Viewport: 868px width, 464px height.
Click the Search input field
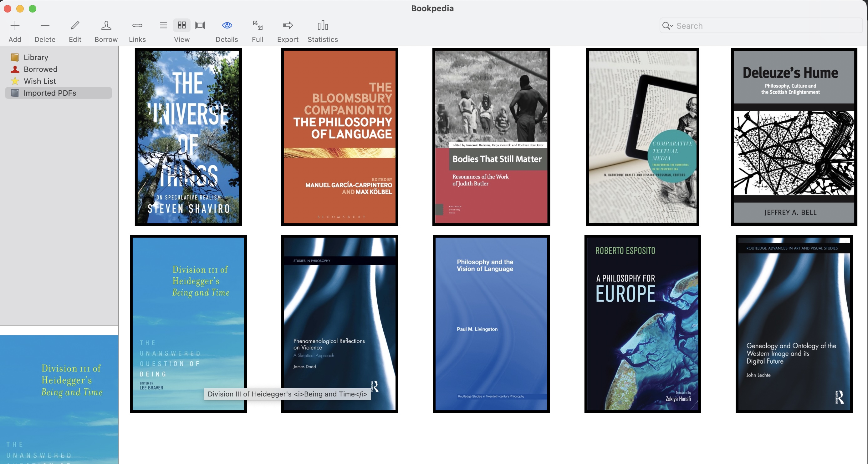pos(765,26)
